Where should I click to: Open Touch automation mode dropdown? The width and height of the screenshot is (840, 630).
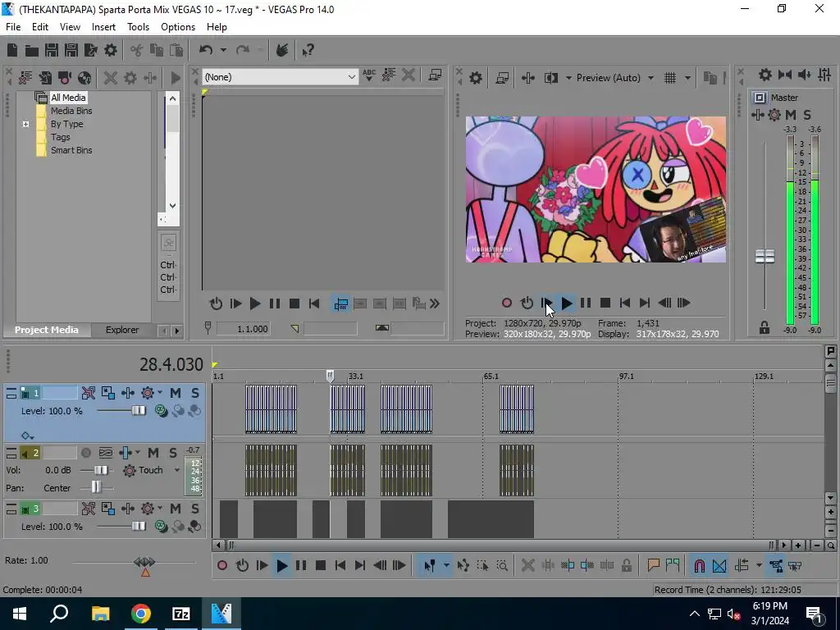click(x=177, y=470)
